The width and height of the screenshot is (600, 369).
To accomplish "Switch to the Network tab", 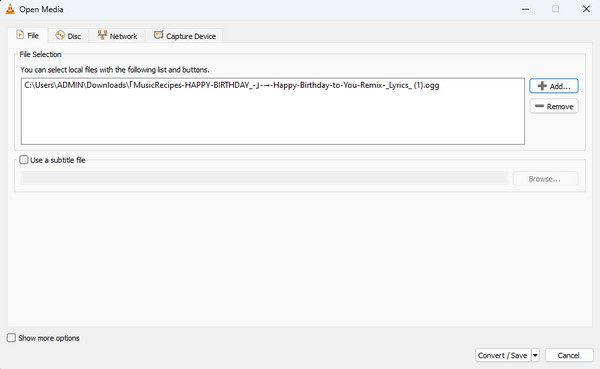I will [x=117, y=36].
